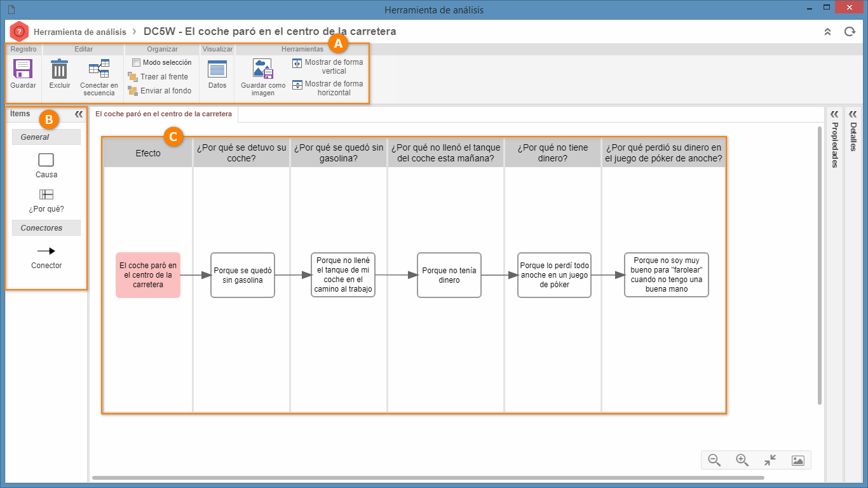Click the Editar ribbon group label
Viewport: 868px width, 488px height.
click(83, 49)
